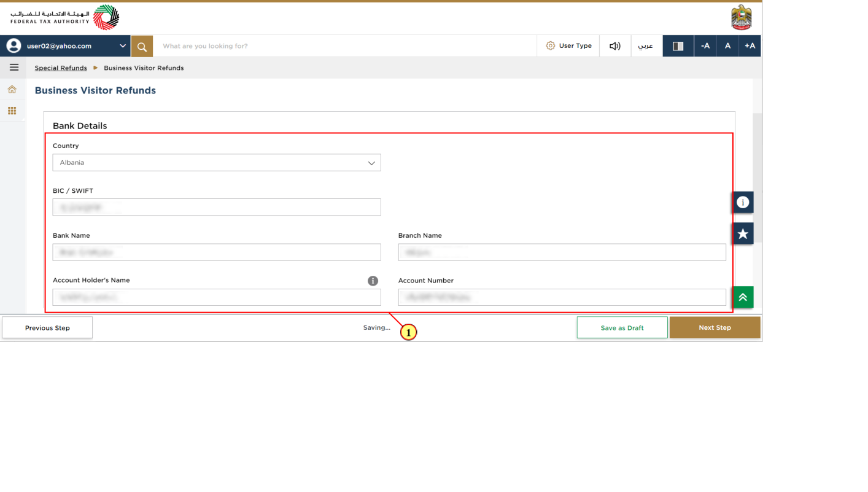Open the Special Refunds breadcrumb link
Image resolution: width=868 pixels, height=492 pixels.
pos(61,68)
